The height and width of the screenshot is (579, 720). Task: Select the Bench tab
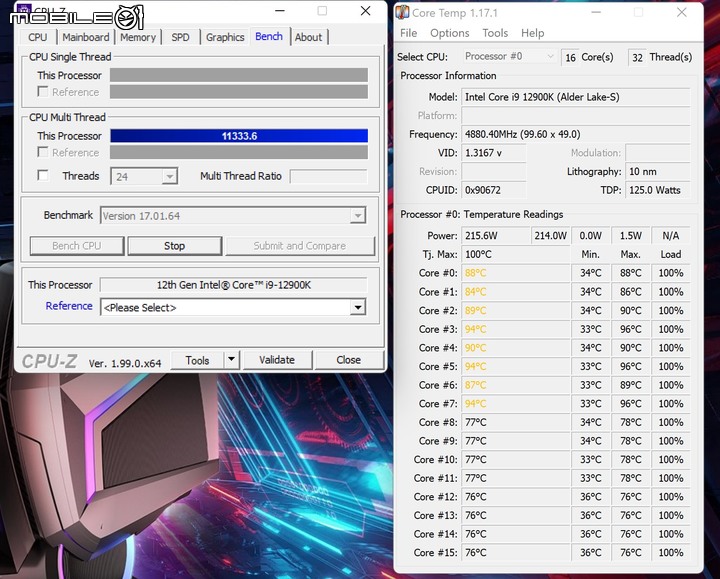269,36
